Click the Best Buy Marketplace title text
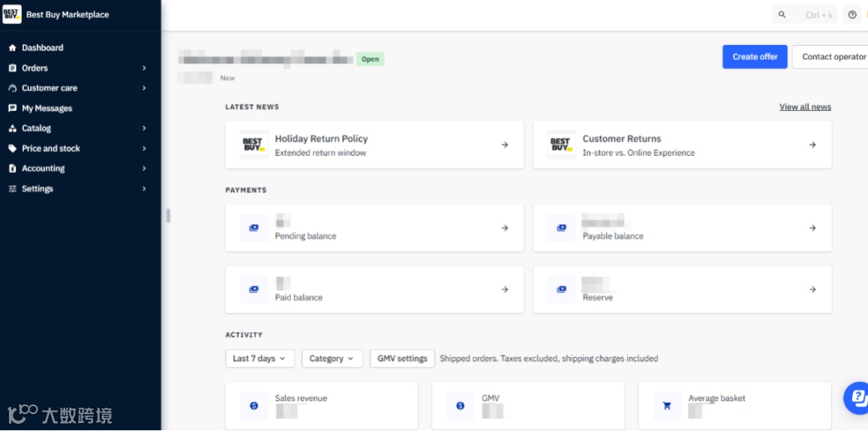Viewport: 868px width, 431px height. 68,15
